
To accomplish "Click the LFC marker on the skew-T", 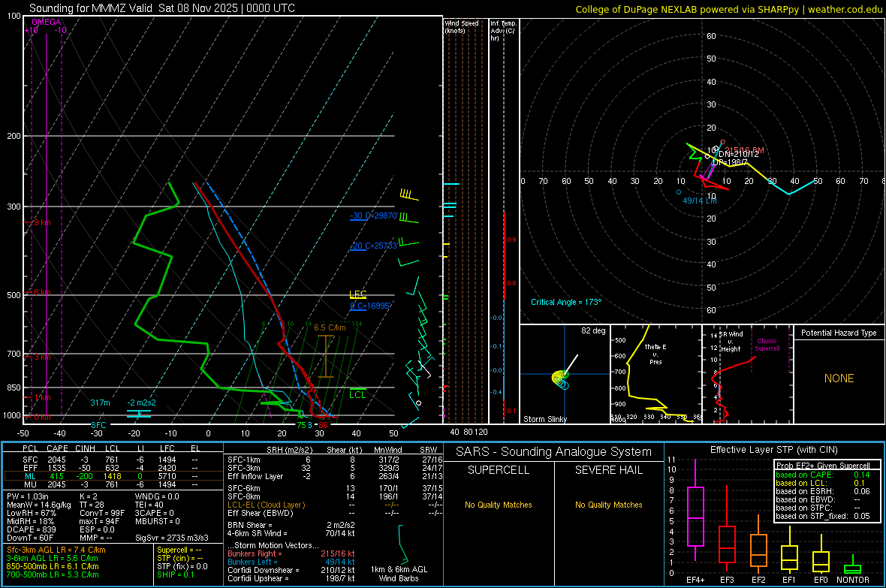I will (357, 294).
